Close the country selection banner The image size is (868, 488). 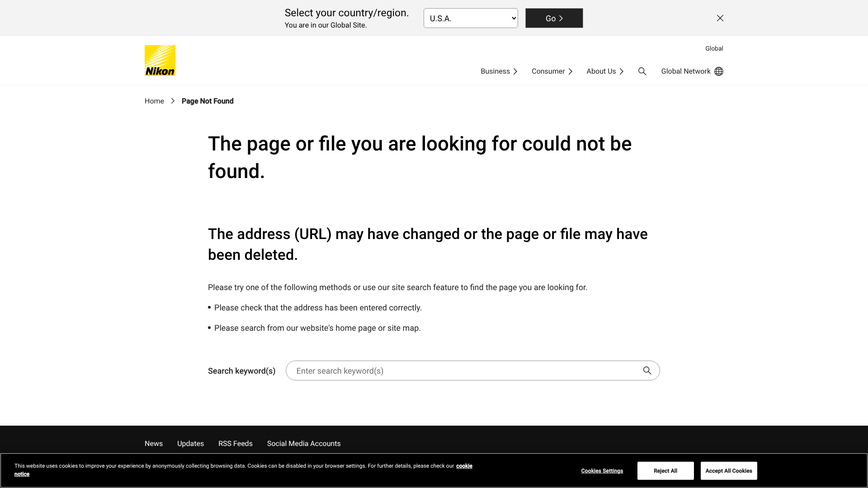click(x=720, y=18)
